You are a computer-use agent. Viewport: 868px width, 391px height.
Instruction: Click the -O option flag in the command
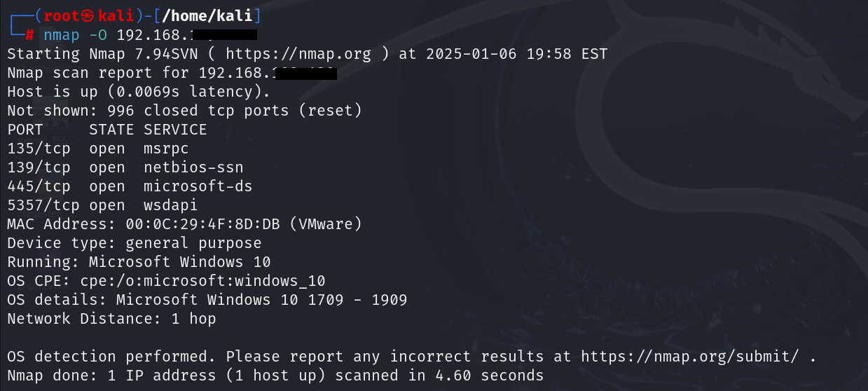coord(98,35)
